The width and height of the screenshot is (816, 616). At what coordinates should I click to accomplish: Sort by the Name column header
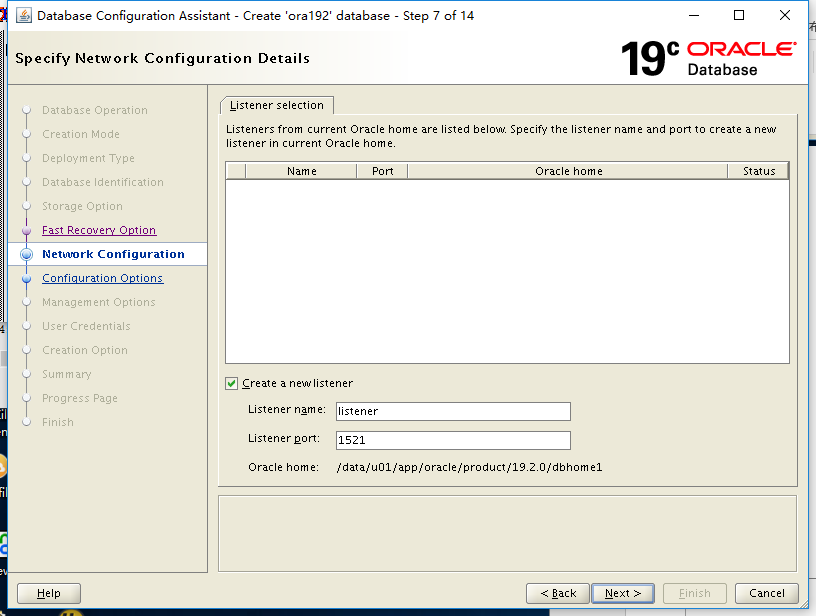(x=301, y=171)
